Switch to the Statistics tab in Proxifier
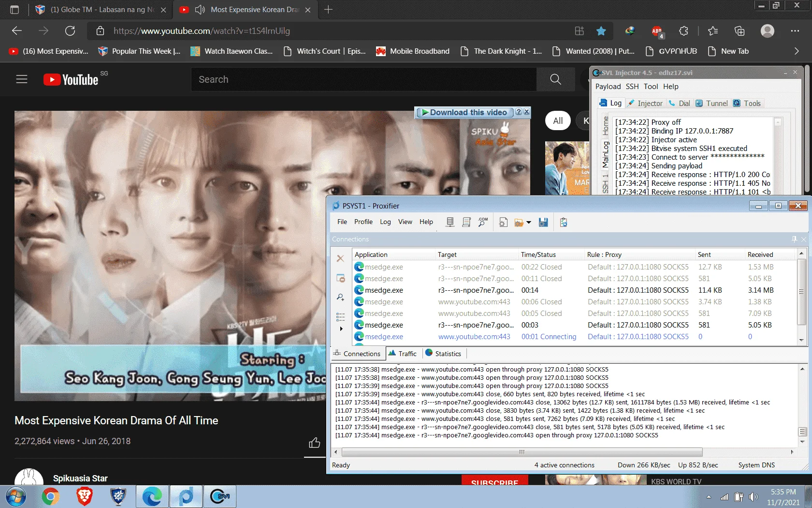 point(443,354)
